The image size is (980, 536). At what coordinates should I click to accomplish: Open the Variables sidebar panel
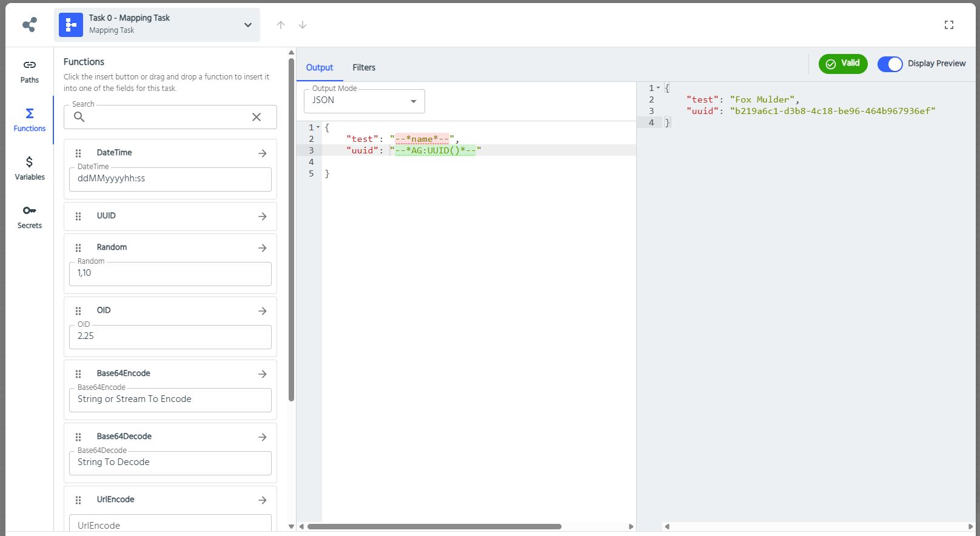[29, 169]
